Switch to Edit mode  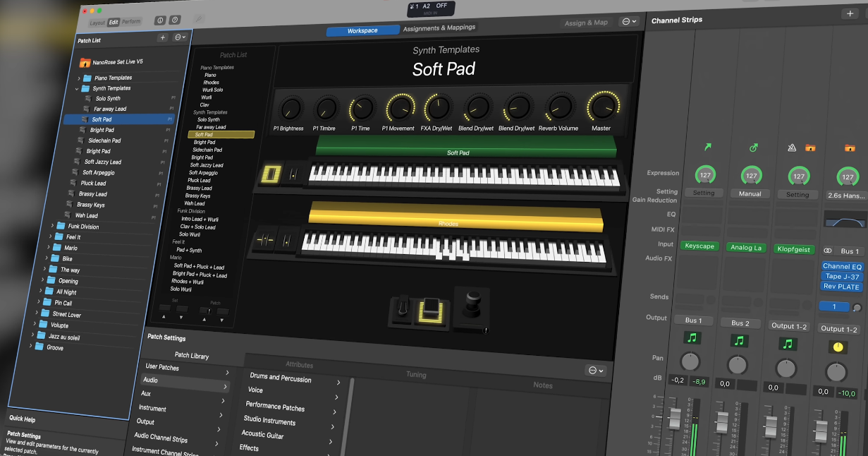coord(114,23)
